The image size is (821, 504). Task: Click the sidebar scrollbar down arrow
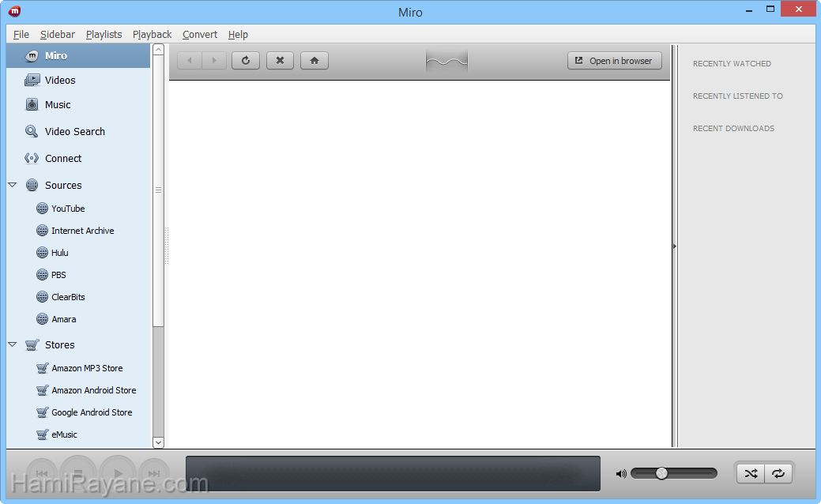[158, 442]
